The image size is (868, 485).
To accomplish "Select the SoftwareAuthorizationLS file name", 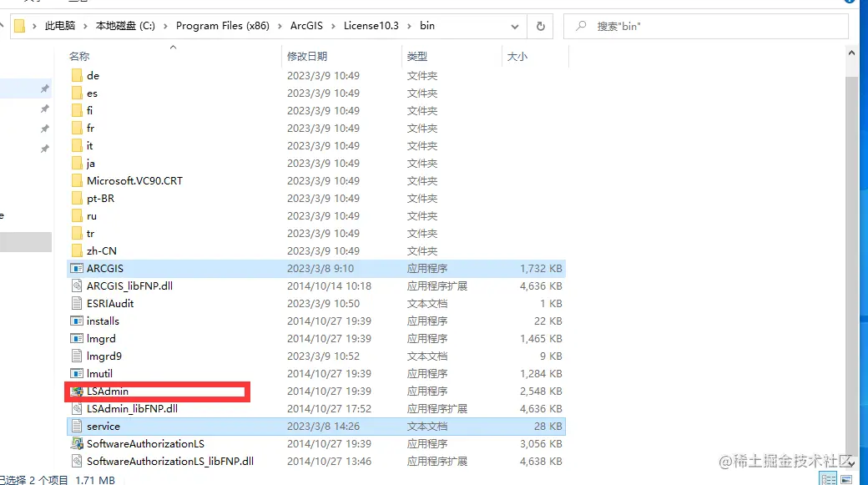I will click(145, 444).
